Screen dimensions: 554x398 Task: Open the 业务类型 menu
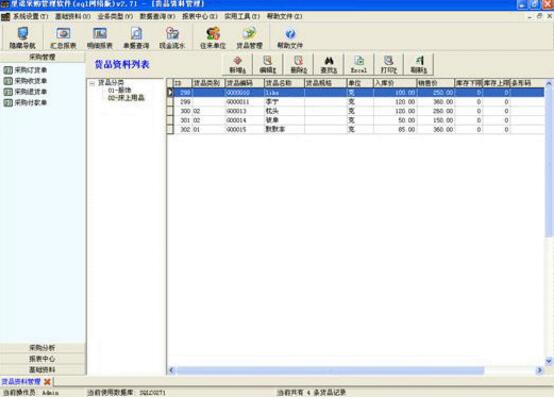[x=115, y=17]
